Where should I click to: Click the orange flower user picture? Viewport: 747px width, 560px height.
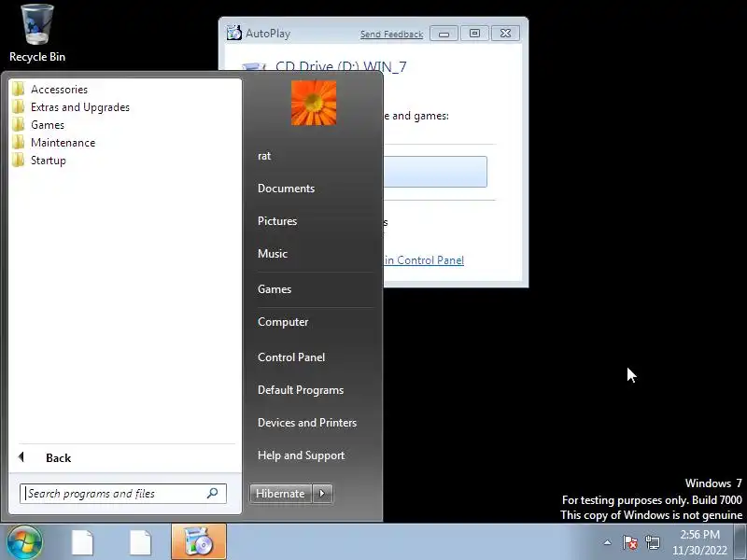tap(314, 103)
